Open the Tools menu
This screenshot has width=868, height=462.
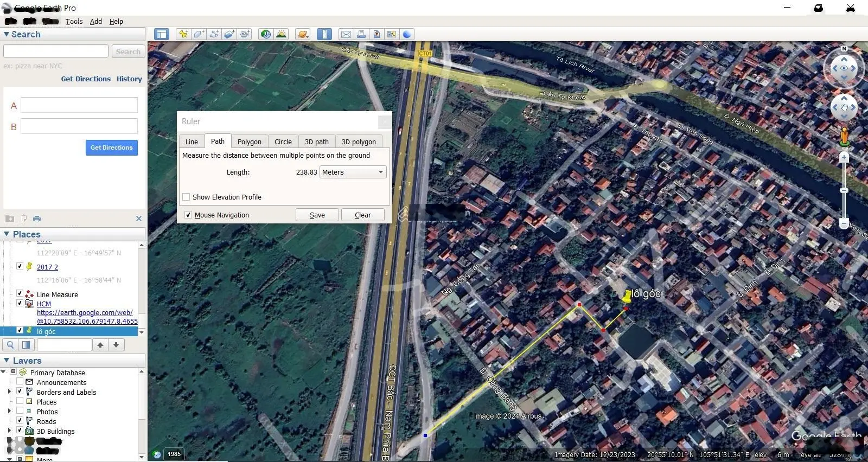[74, 22]
